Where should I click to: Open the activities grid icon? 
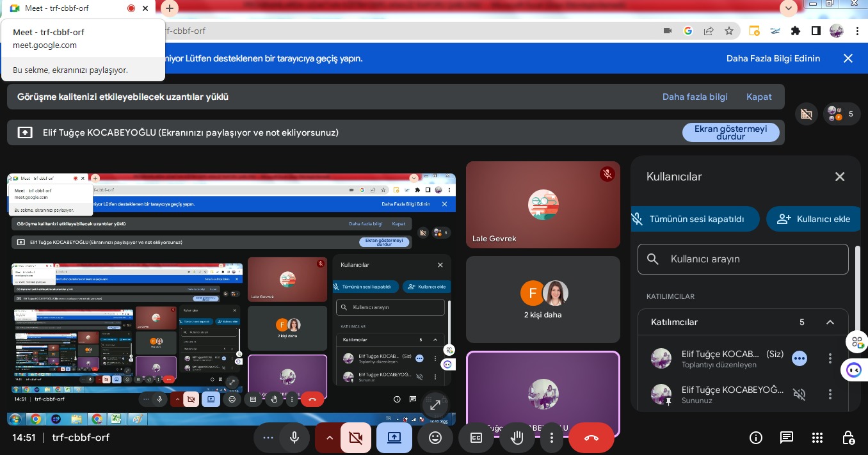(x=817, y=438)
